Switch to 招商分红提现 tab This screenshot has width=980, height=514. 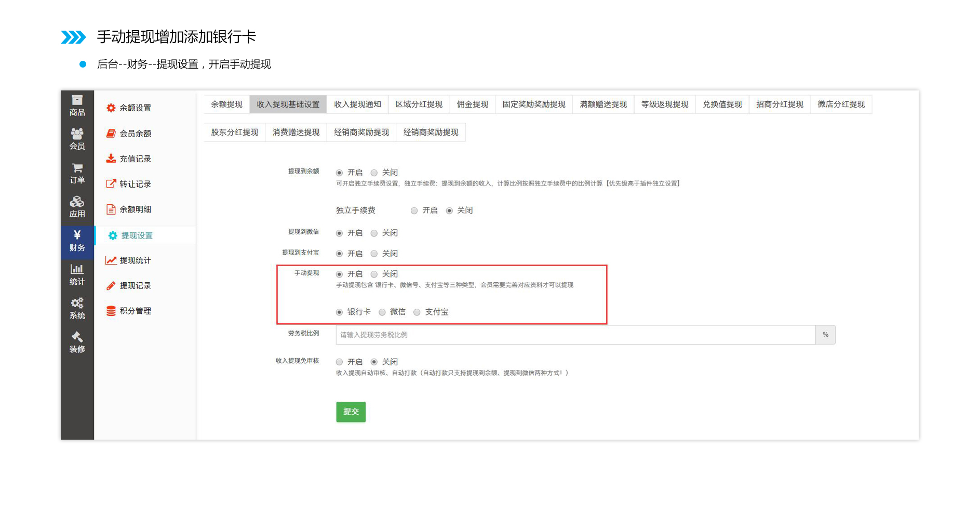pos(780,104)
